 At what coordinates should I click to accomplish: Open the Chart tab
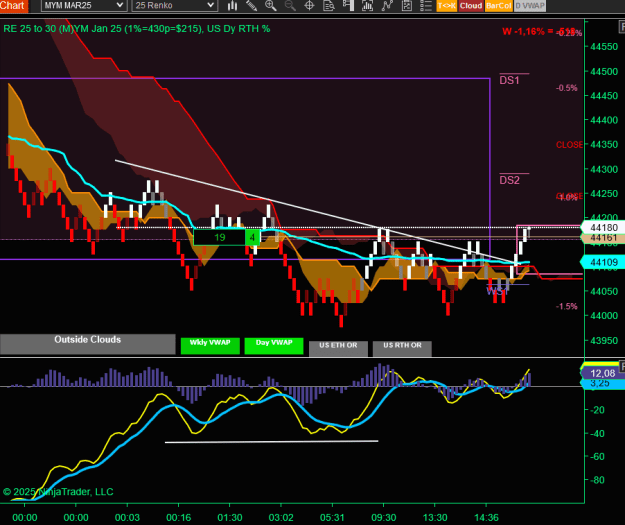click(13, 6)
